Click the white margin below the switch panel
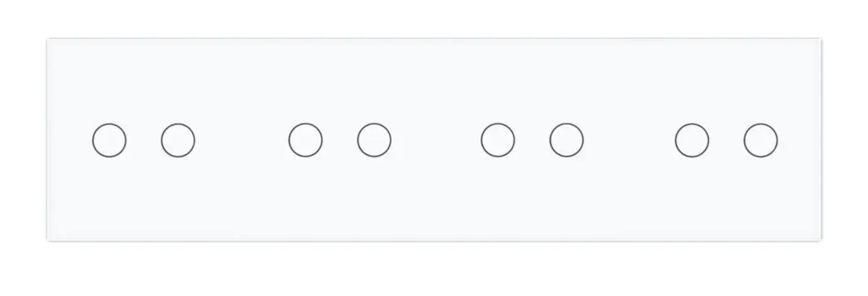 pos(434,270)
